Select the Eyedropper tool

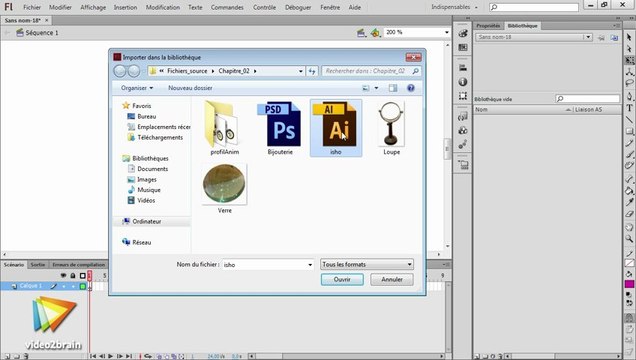click(629, 202)
